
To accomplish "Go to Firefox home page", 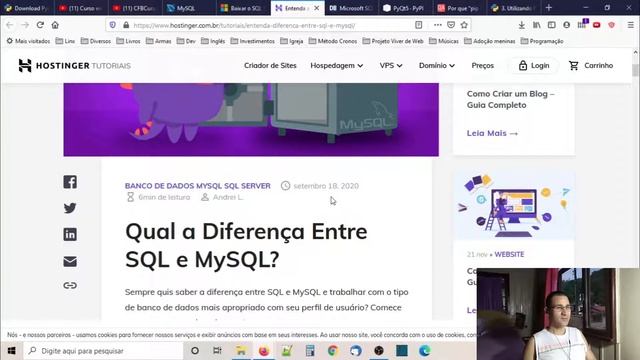I will pyautogui.click(x=55, y=25).
